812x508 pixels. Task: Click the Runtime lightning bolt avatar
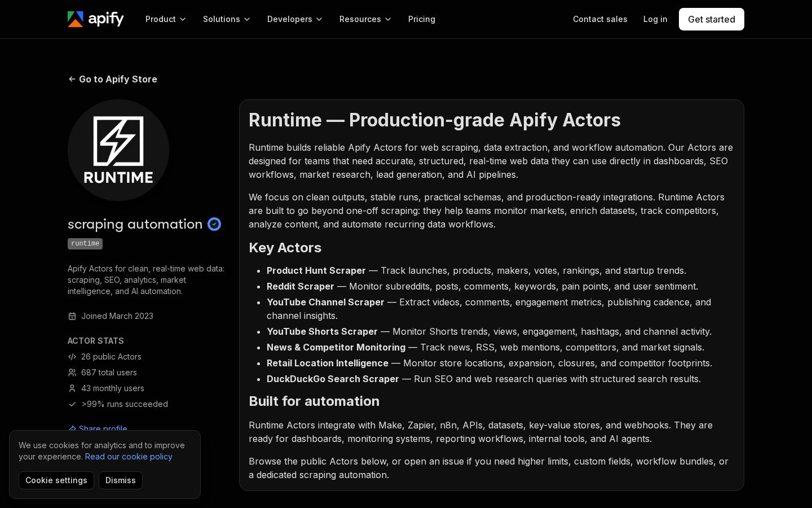[x=118, y=150]
